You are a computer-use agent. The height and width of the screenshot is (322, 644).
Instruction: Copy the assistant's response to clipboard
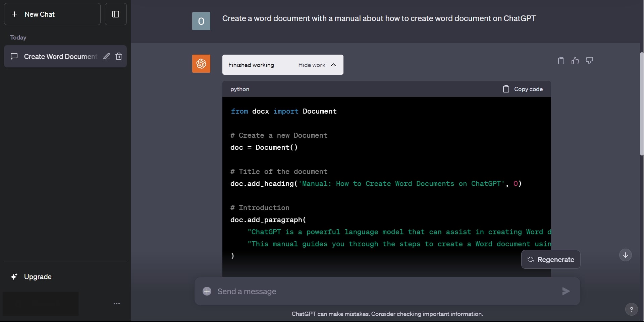(561, 61)
